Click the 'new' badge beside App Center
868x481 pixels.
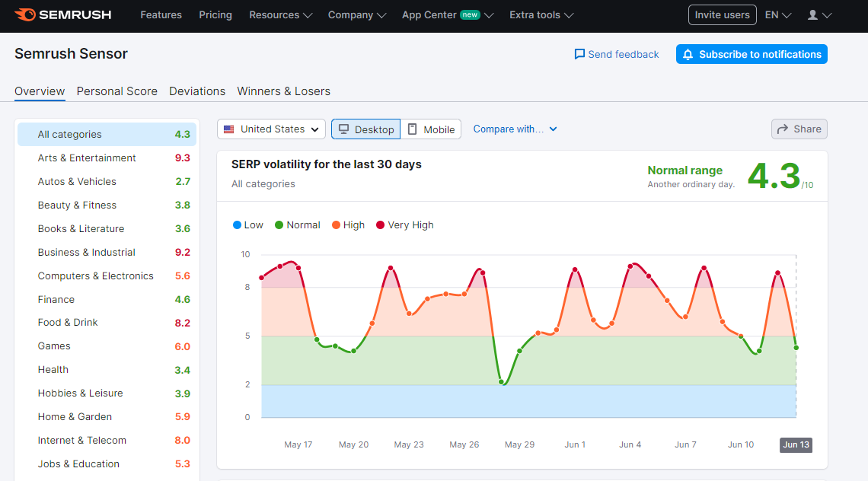pyautogui.click(x=470, y=15)
